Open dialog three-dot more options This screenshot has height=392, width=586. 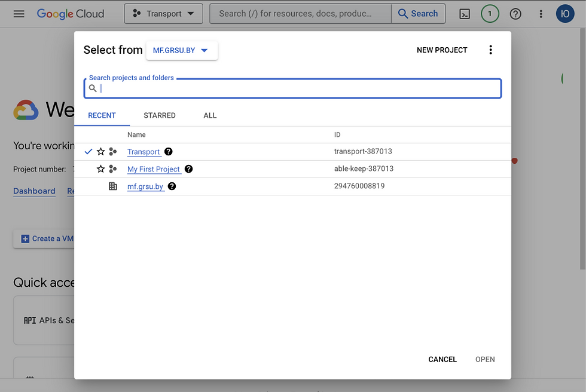point(490,50)
